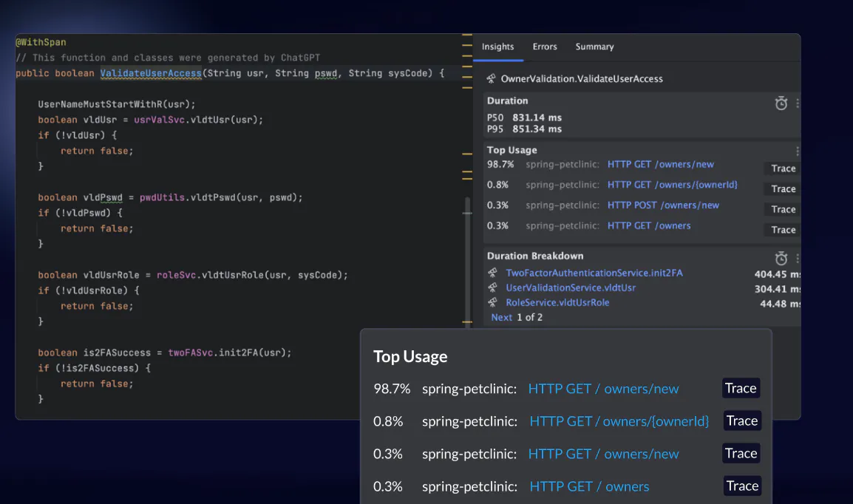Open HTTP GET /owners/new link in Insights panel
Viewport: 853px width, 504px height.
tap(660, 164)
